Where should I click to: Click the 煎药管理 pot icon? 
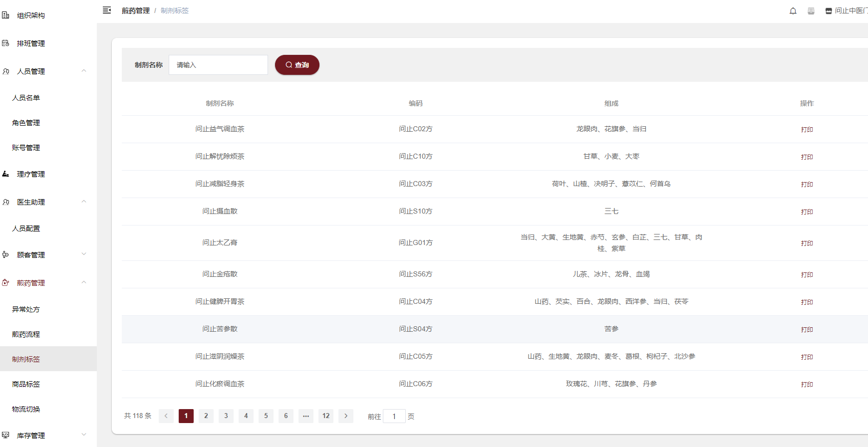click(x=5, y=282)
